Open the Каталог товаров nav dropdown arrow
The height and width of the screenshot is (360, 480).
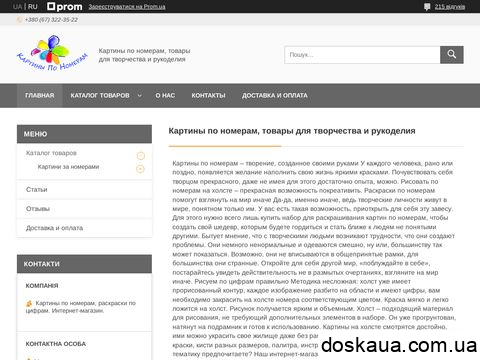139,96
